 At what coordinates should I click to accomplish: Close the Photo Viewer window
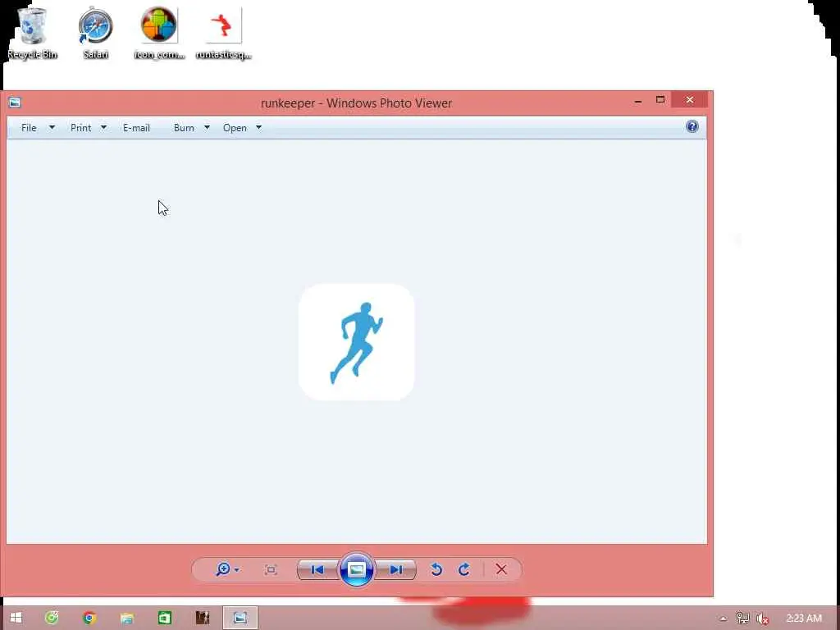[689, 99]
